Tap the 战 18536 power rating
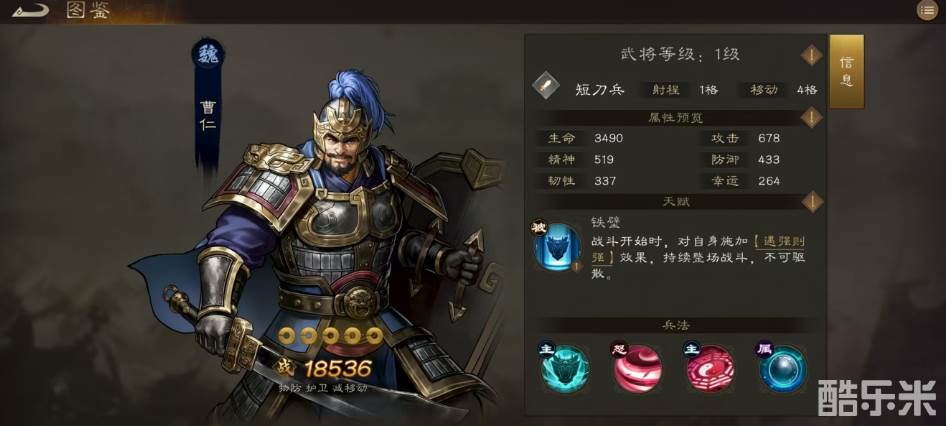946x426 pixels. click(x=324, y=367)
